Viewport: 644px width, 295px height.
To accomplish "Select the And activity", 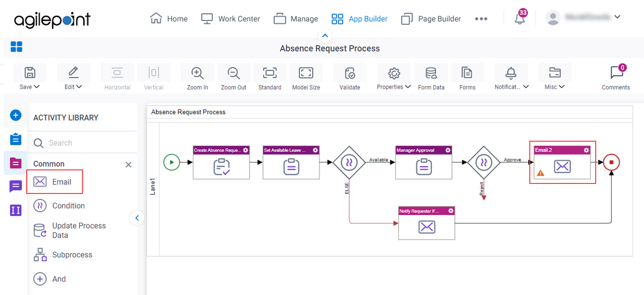I will click(x=49, y=279).
